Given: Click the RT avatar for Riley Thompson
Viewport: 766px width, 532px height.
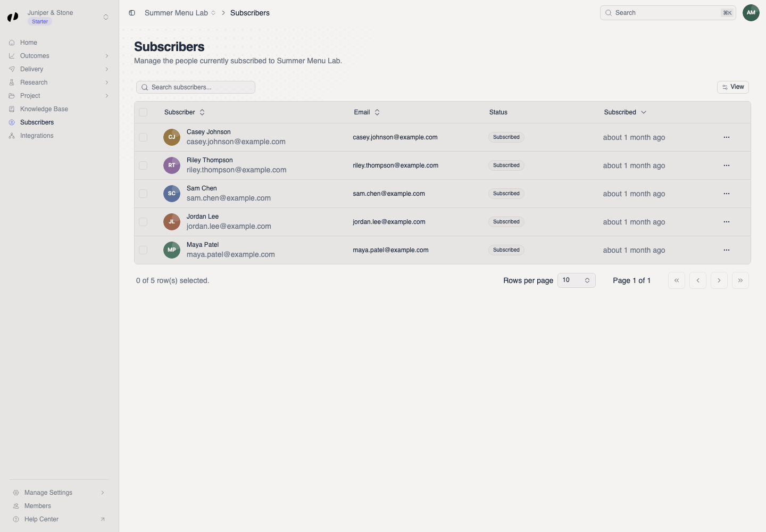Looking at the screenshot, I should coord(172,165).
